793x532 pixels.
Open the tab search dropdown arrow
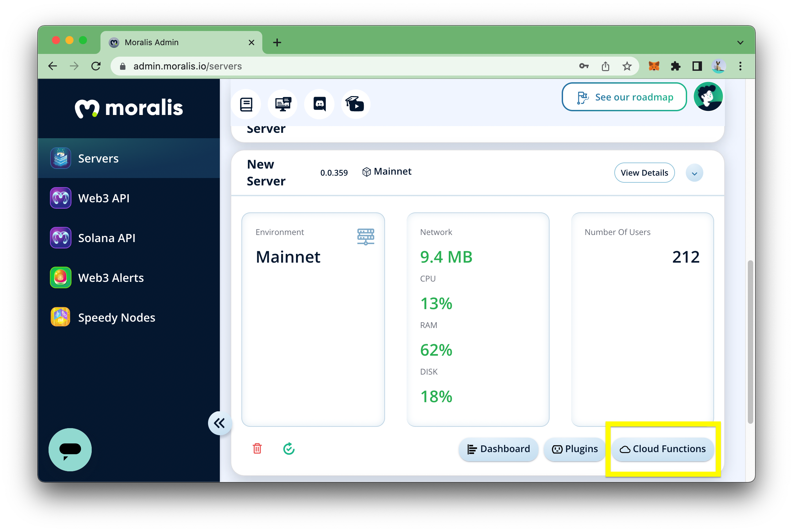click(740, 43)
